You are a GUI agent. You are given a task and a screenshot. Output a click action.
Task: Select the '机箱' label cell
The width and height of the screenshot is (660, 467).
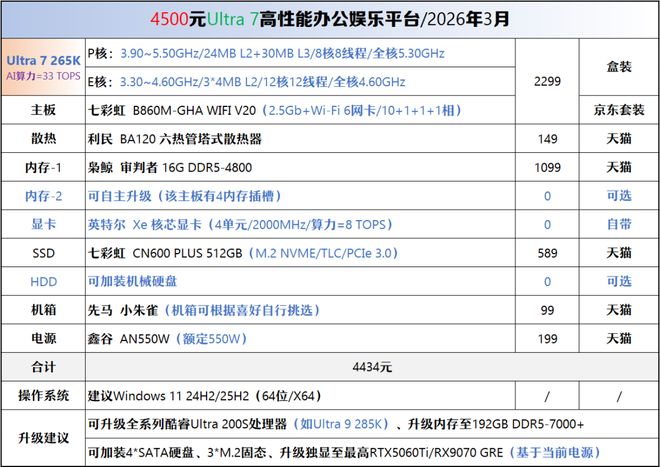(x=43, y=310)
